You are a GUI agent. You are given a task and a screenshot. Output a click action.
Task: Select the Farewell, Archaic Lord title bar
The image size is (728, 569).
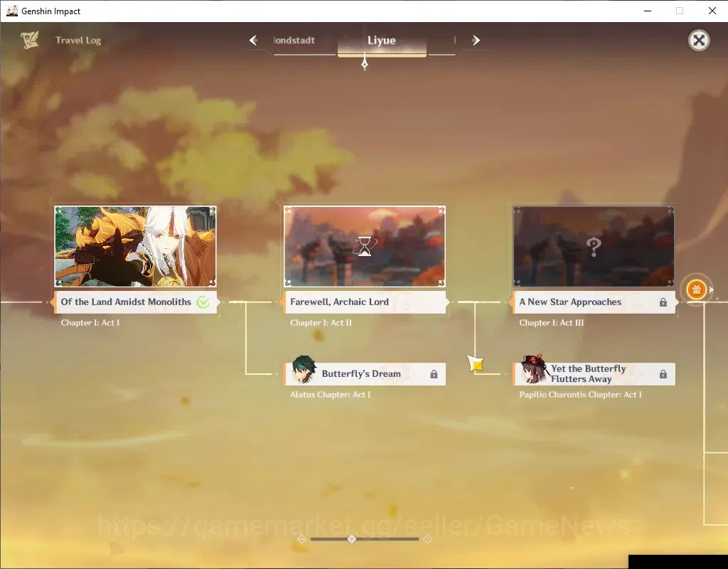(x=365, y=302)
